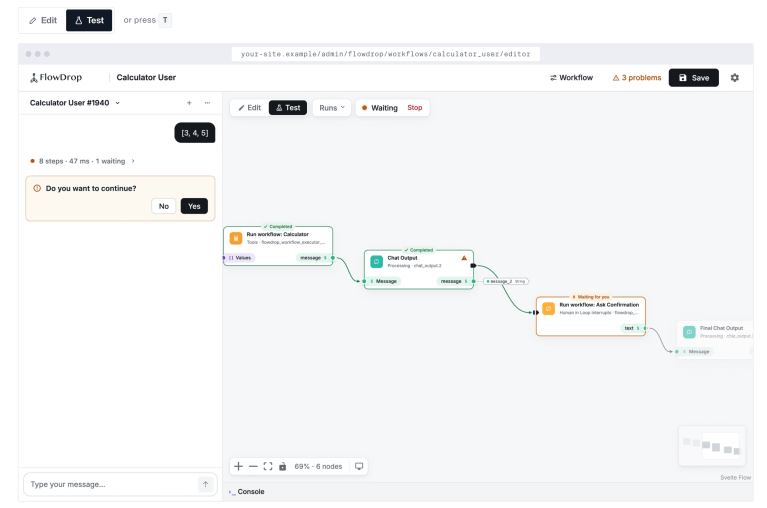767x508 pixels.
Task: Zoom in on the canvas
Action: click(238, 466)
